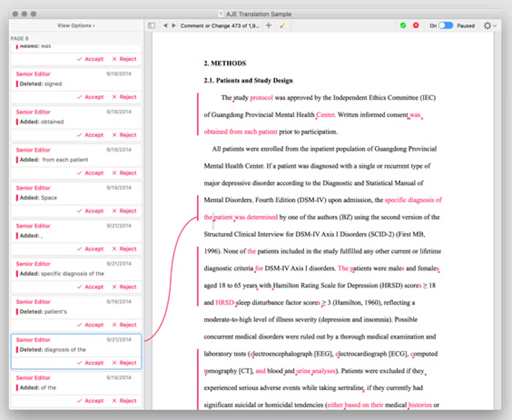Click the red 'HRSD' insertion
Image resolution: width=512 pixels, height=420 pixels.
(x=225, y=303)
